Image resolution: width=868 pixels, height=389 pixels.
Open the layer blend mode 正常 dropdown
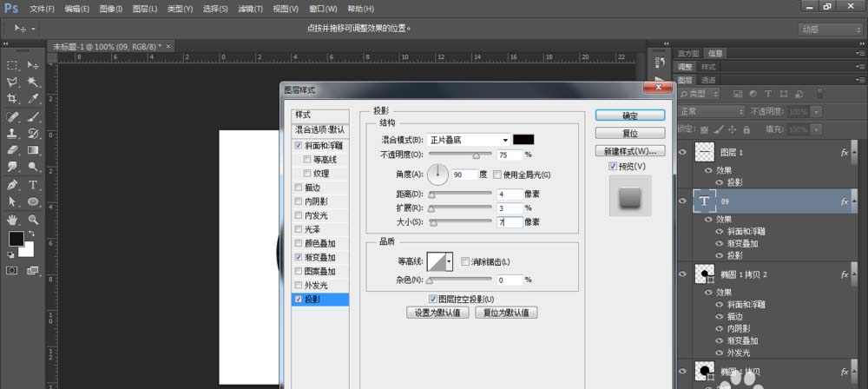coord(711,112)
